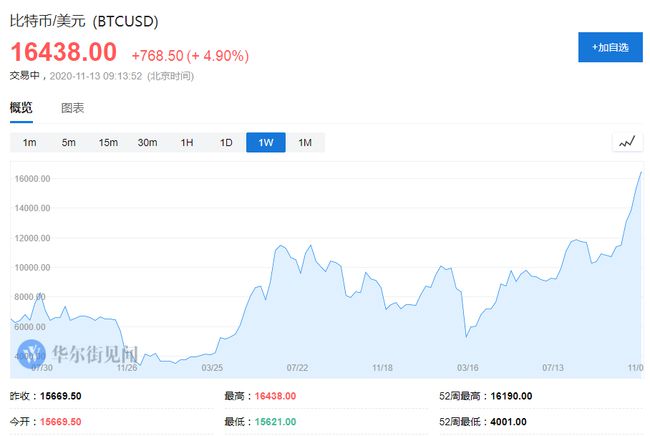
Task: Click the 最低 value 15621.00
Action: [x=275, y=421]
